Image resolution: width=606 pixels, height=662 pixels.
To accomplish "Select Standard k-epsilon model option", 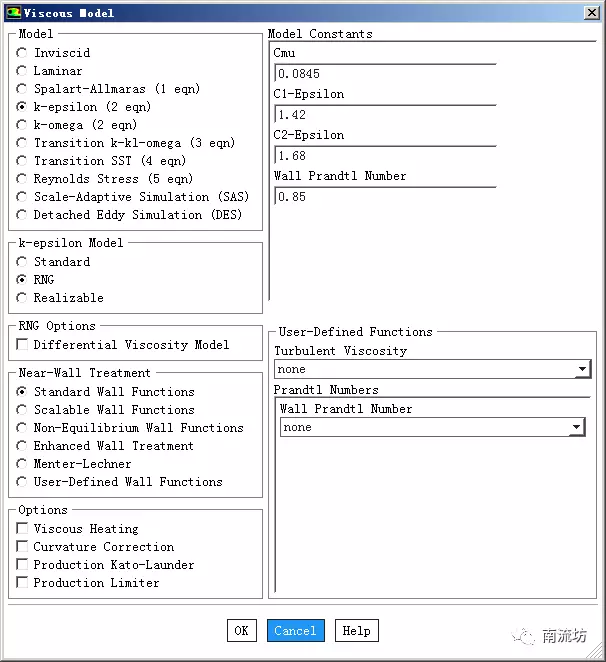I will click(x=22, y=262).
